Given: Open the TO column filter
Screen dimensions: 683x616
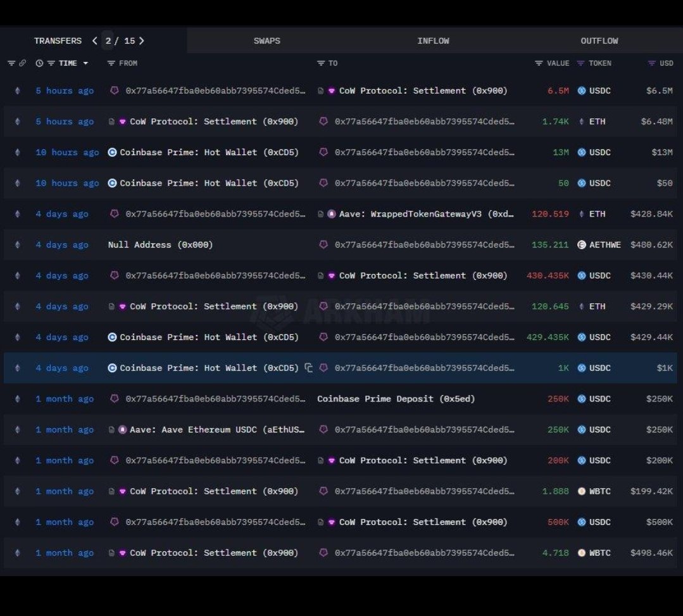Looking at the screenshot, I should pos(321,63).
